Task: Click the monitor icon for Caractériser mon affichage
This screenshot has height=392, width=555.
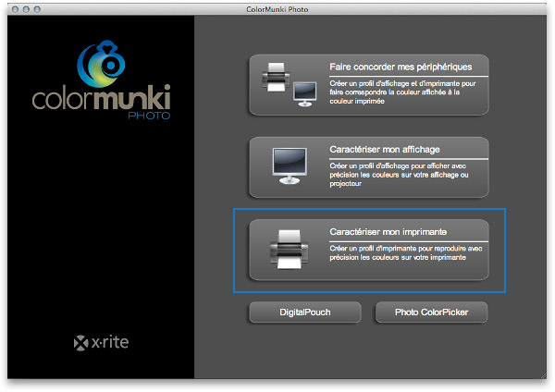Action: [290, 166]
